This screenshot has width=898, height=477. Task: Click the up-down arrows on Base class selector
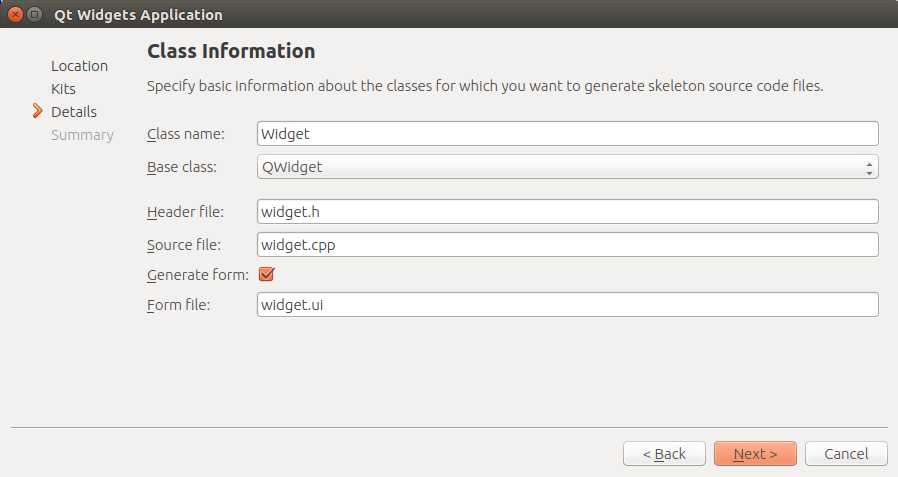coord(869,167)
